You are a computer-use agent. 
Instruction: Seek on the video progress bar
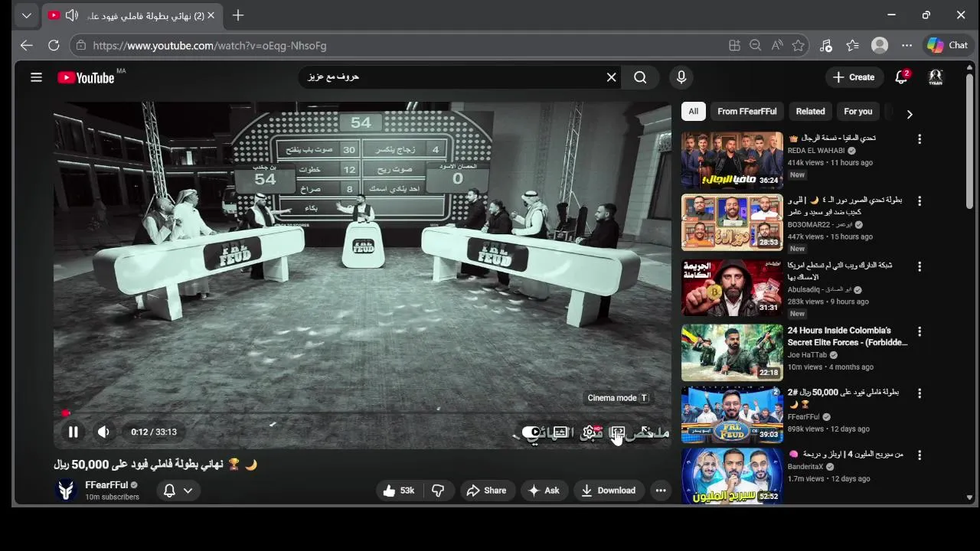coord(362,412)
